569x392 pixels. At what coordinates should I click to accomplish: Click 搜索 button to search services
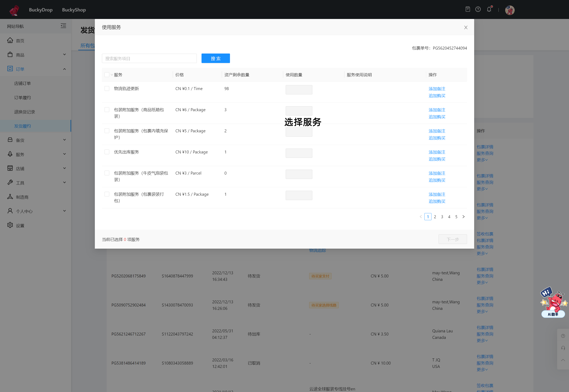pos(215,58)
